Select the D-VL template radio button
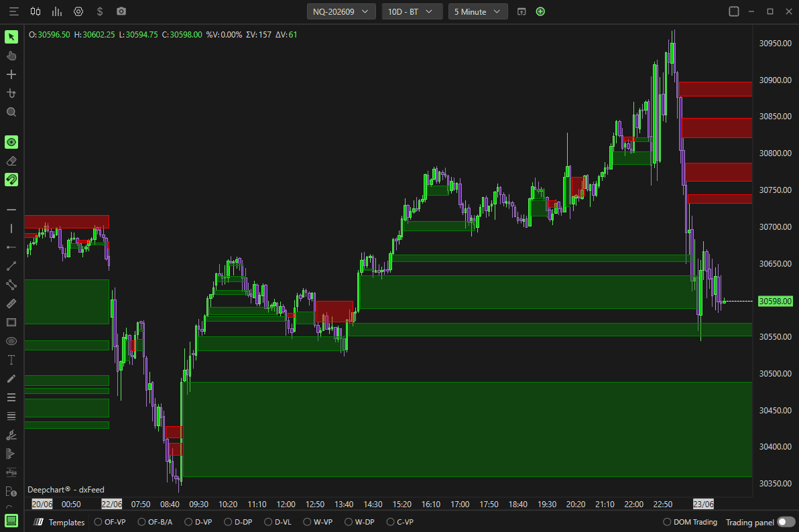799x532 pixels. (x=269, y=522)
